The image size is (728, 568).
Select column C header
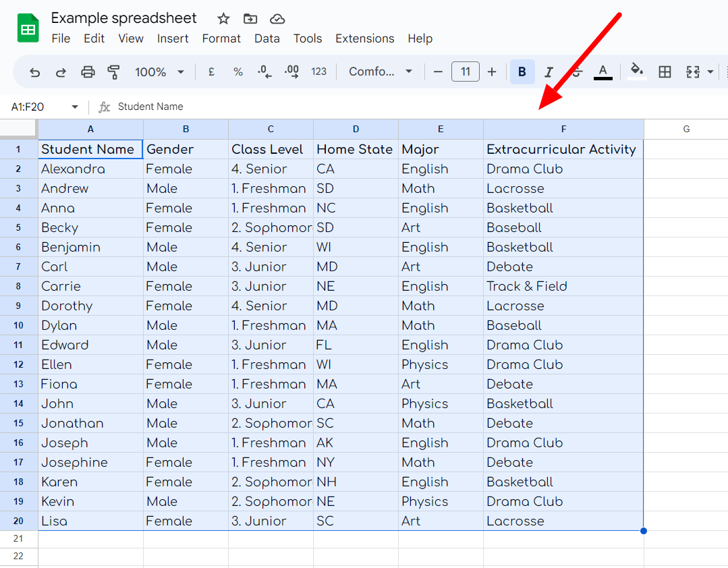[x=271, y=129]
